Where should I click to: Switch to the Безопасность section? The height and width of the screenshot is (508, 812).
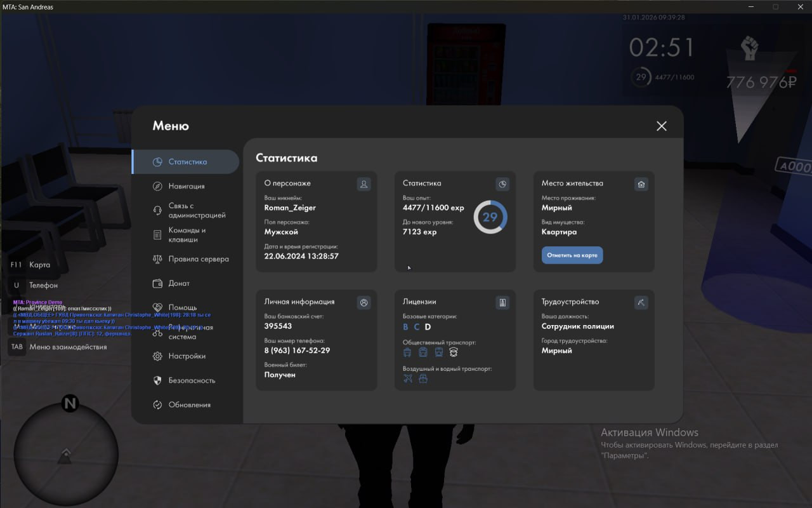[x=192, y=380]
